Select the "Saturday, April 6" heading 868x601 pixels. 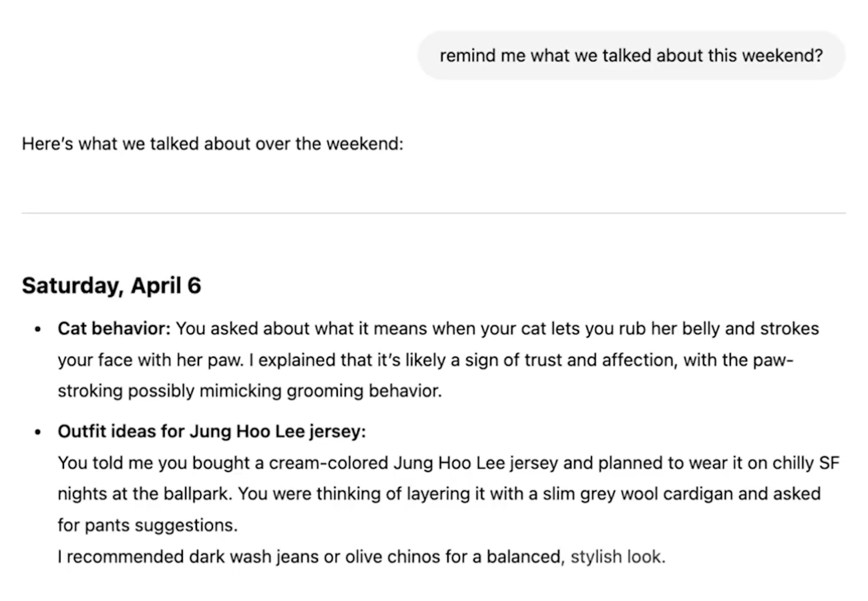pos(112,286)
